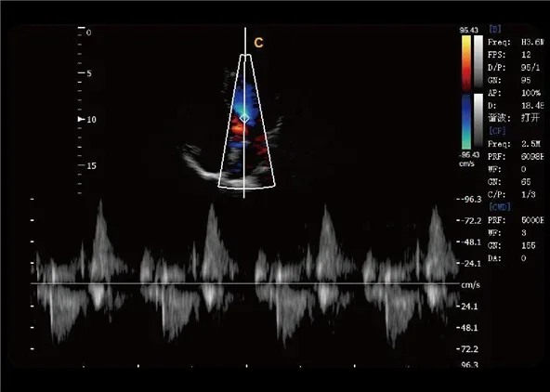
Task: Click the focus arrow at depth 10
Action: click(x=81, y=120)
